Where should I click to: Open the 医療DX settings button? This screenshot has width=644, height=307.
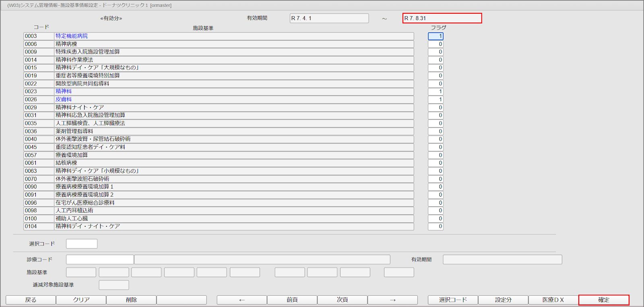(x=553, y=300)
